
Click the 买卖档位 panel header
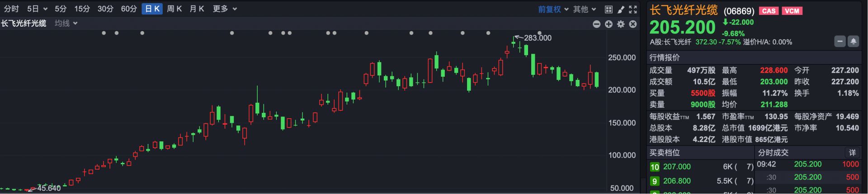(665, 152)
